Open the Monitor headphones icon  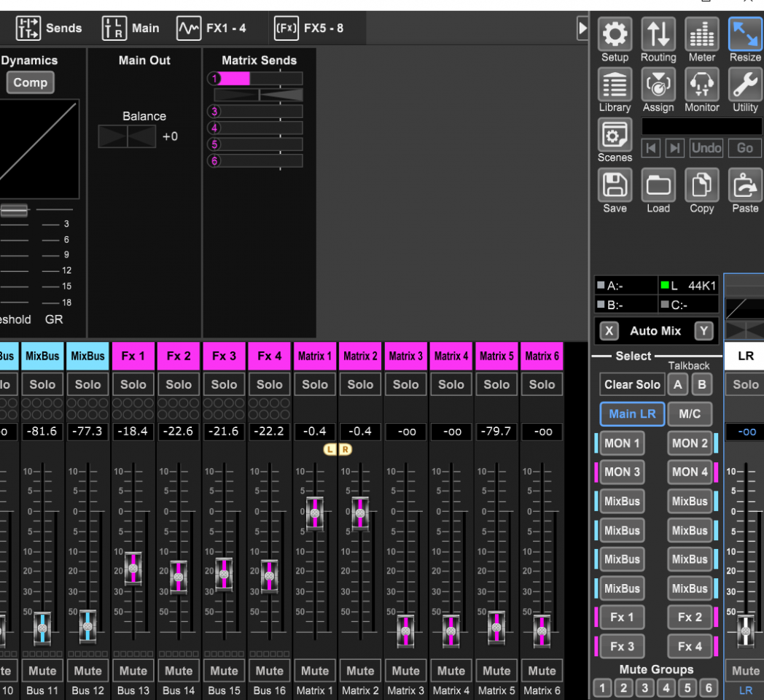701,85
